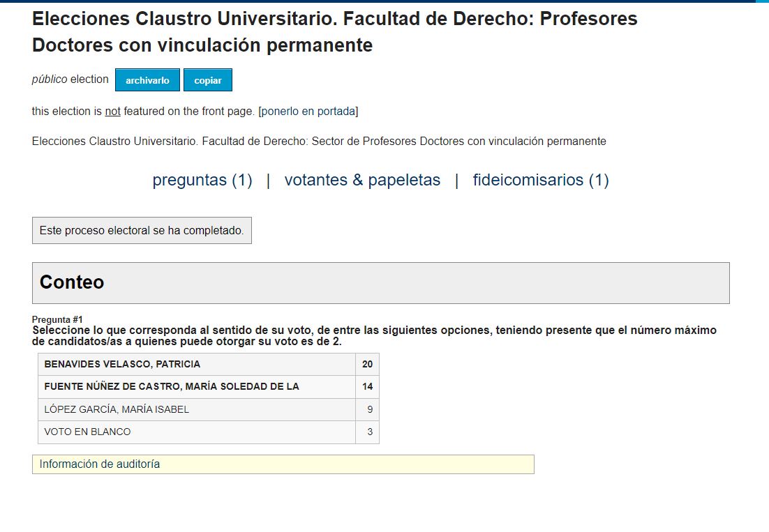
Task: Click the Conteo section header
Action: tap(380, 283)
